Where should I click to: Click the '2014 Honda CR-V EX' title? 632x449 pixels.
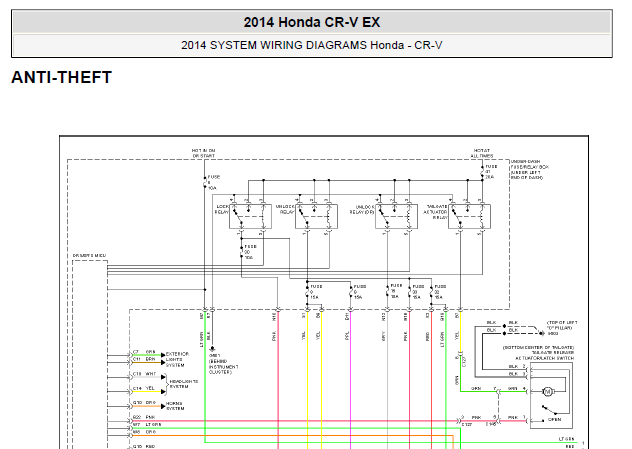click(312, 22)
